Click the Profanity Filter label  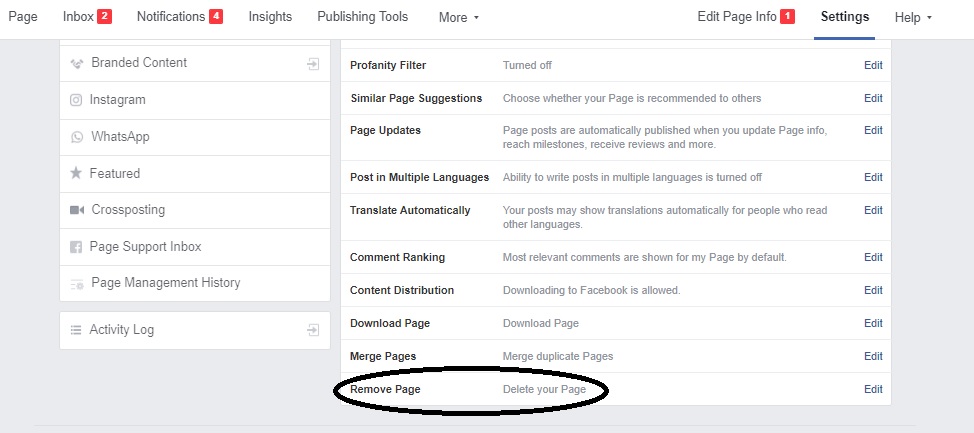pos(388,65)
